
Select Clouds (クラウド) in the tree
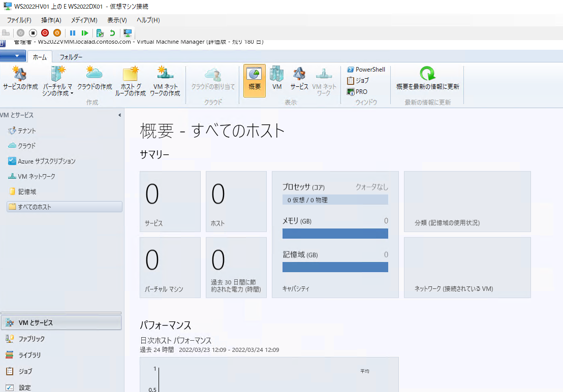click(x=22, y=146)
